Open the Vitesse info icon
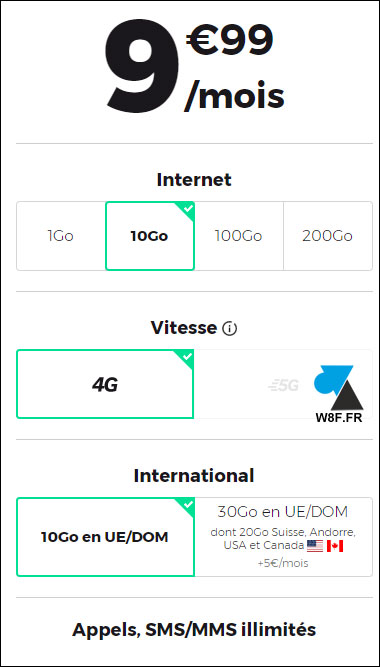 [x=229, y=328]
